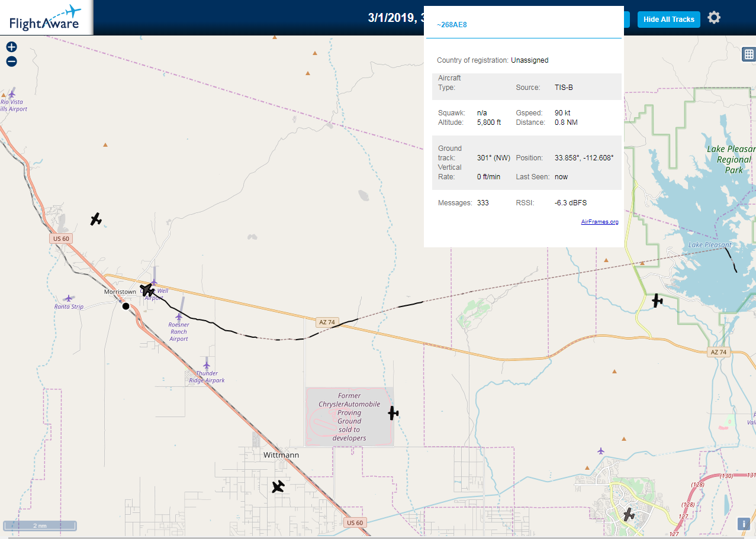The width and height of the screenshot is (756, 539).
Task: Click the Lake Pleasant Regional Park label
Action: 732,160
